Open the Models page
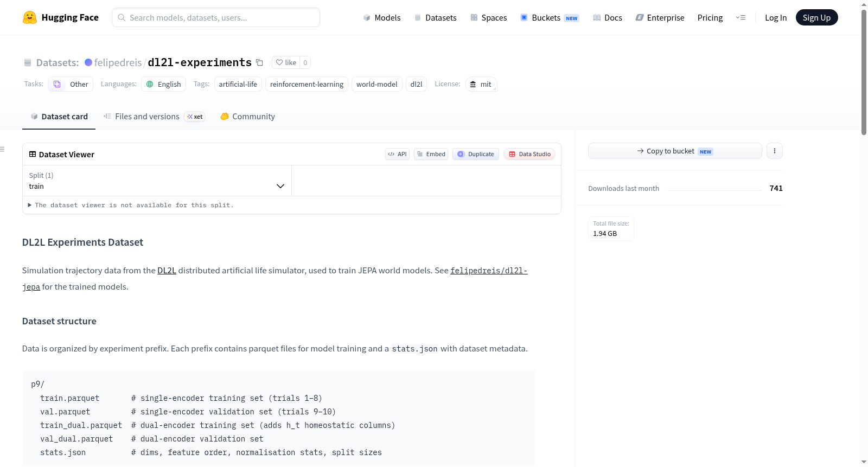 [382, 17]
